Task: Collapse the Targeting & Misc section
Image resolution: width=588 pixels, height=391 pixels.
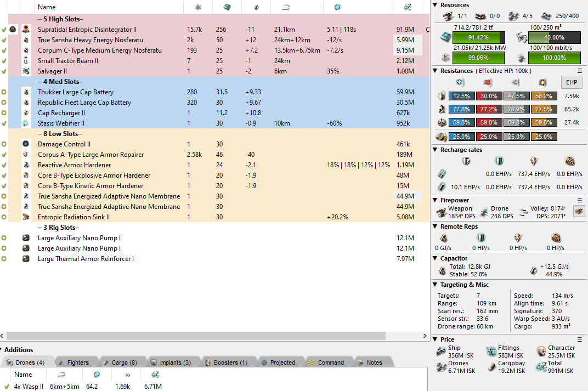Action: pos(435,285)
